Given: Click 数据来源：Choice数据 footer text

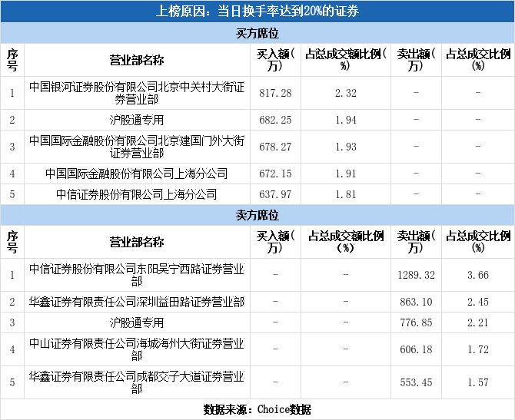Looking at the screenshot, I should click(257, 409).
